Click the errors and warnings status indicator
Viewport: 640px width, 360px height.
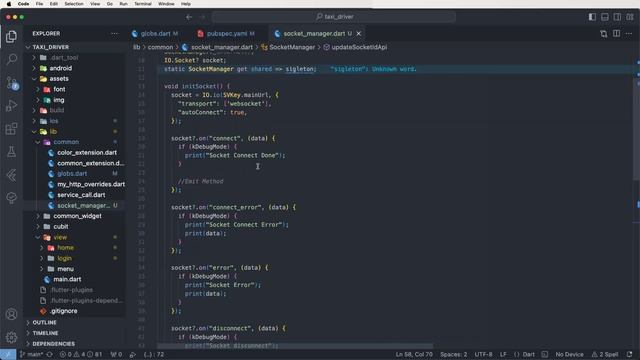click(81, 354)
